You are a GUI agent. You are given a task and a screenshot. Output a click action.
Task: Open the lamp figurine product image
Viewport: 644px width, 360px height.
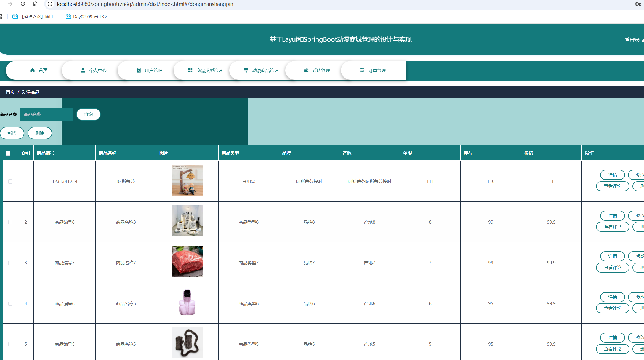187,180
